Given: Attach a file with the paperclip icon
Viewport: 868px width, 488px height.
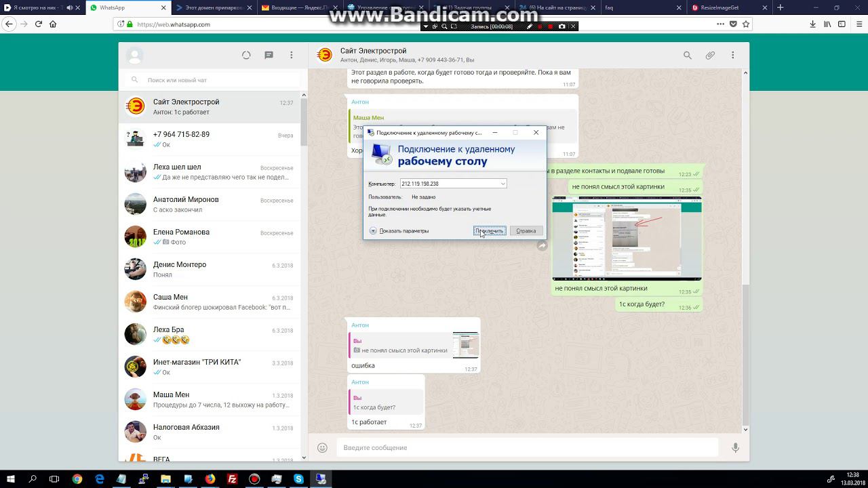Looking at the screenshot, I should click(710, 55).
